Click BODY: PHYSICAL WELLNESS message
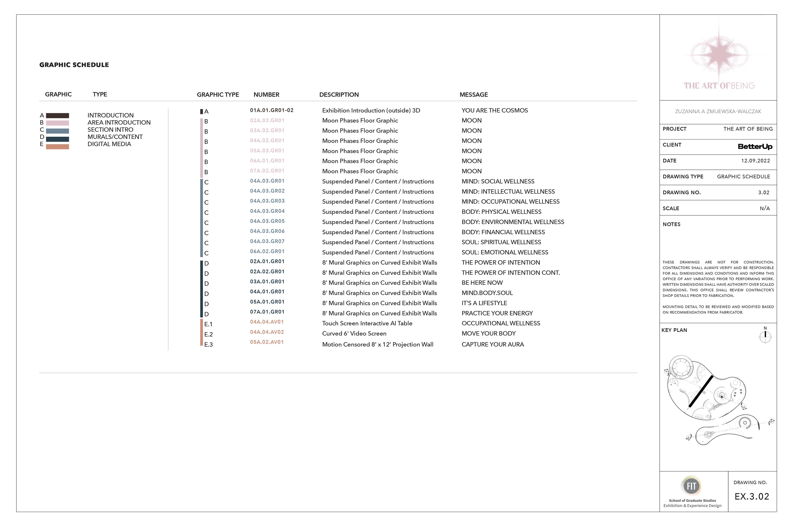This screenshot has height=525, width=812. tap(502, 212)
